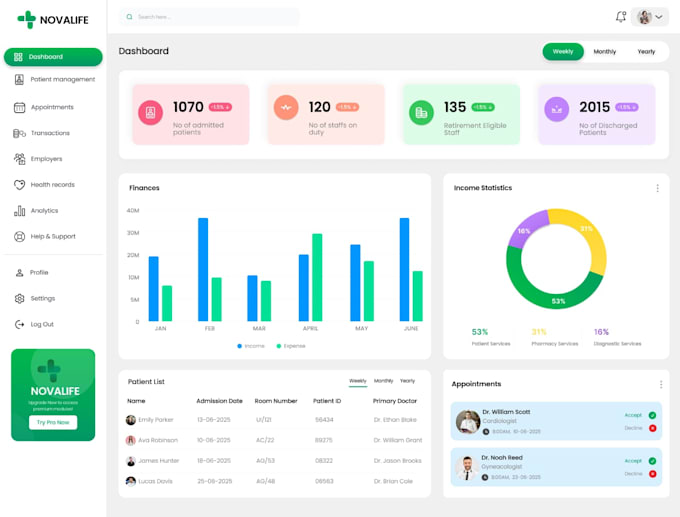Click the Primary Doctor column header
The image size is (680, 517).
pos(395,401)
